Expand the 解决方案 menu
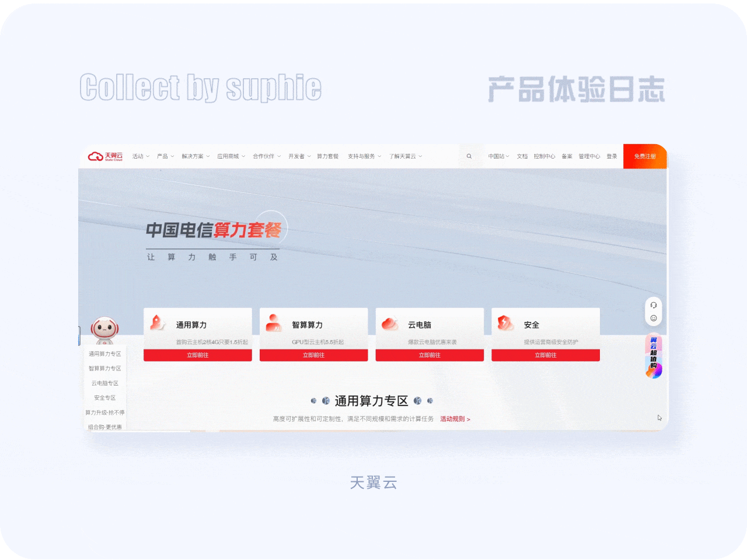 (196, 156)
